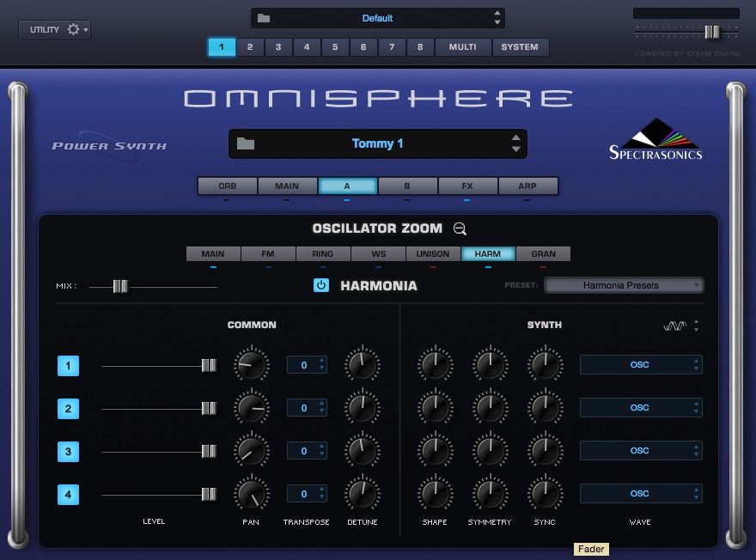756x560 pixels.
Task: Click the Synth waveform icon
Action: (675, 326)
